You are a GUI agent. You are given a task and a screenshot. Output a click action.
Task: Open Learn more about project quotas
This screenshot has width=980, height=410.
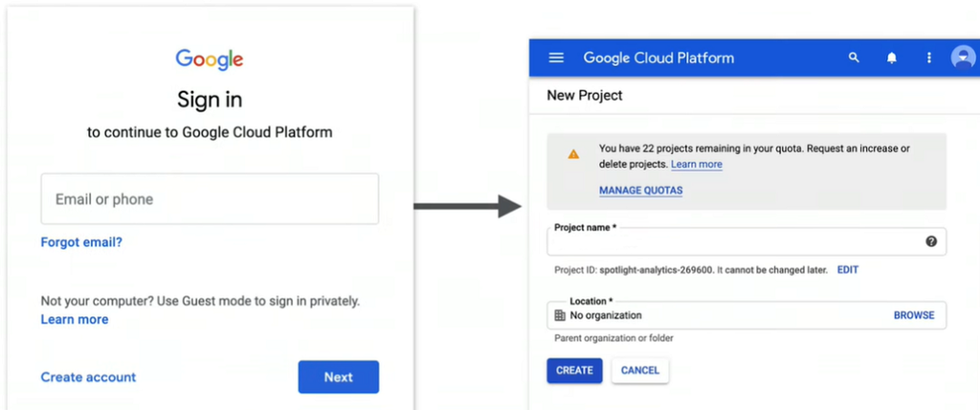click(x=697, y=165)
